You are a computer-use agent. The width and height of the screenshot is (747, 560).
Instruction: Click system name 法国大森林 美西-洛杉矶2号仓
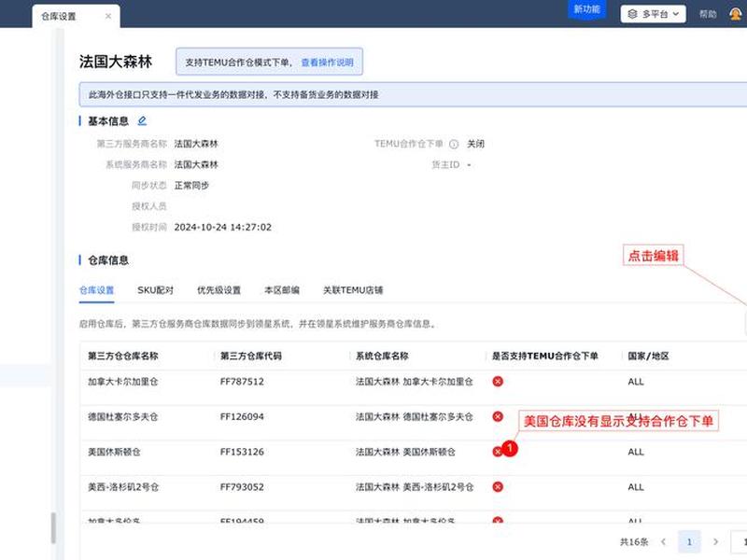pos(415,487)
